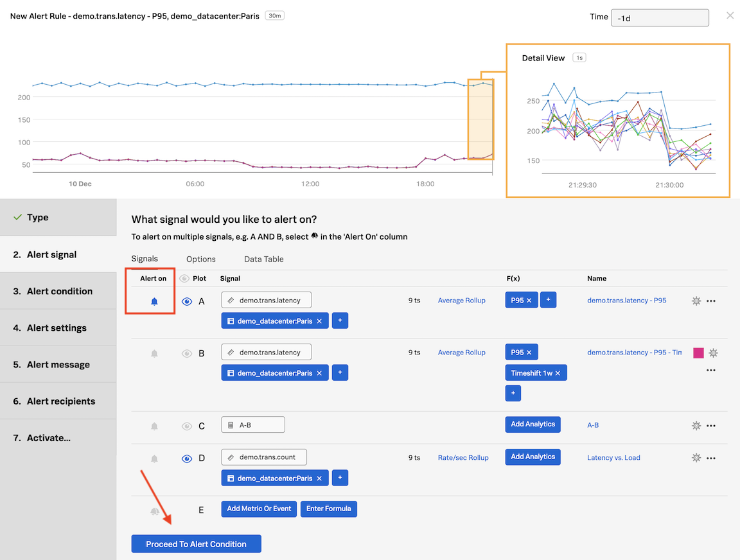Hide plot A using eye icon

[x=187, y=301]
